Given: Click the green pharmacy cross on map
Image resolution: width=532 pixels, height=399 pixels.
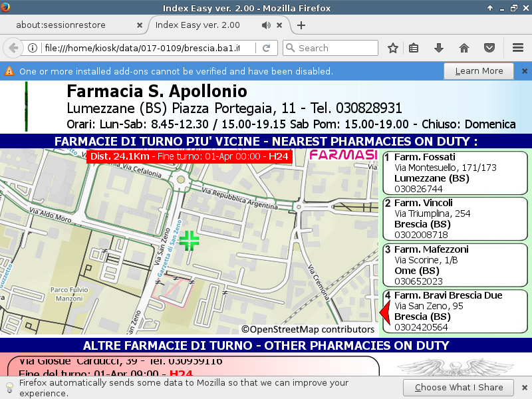Looking at the screenshot, I should [x=190, y=240].
